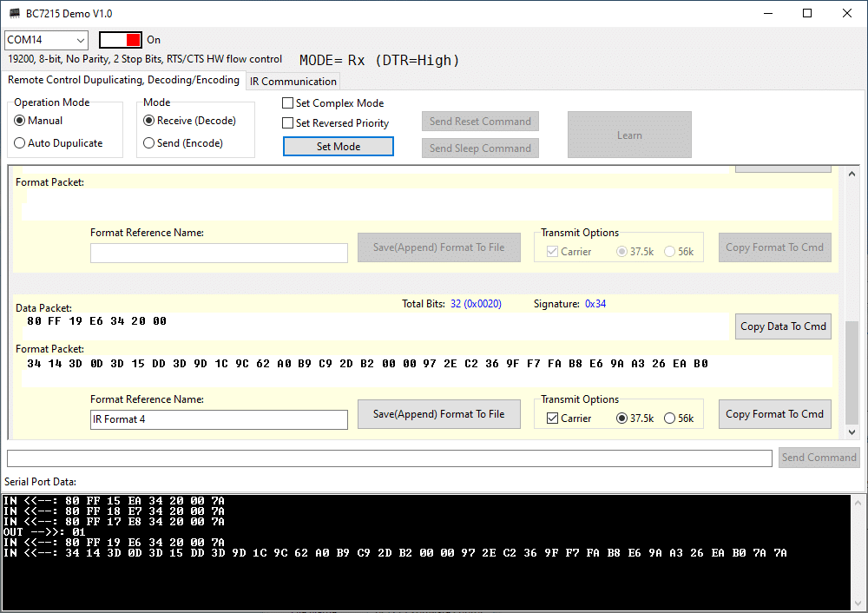Viewport: 868px width, 613px height.
Task: Check the Set Reversed Priority box
Action: [x=335, y=123]
